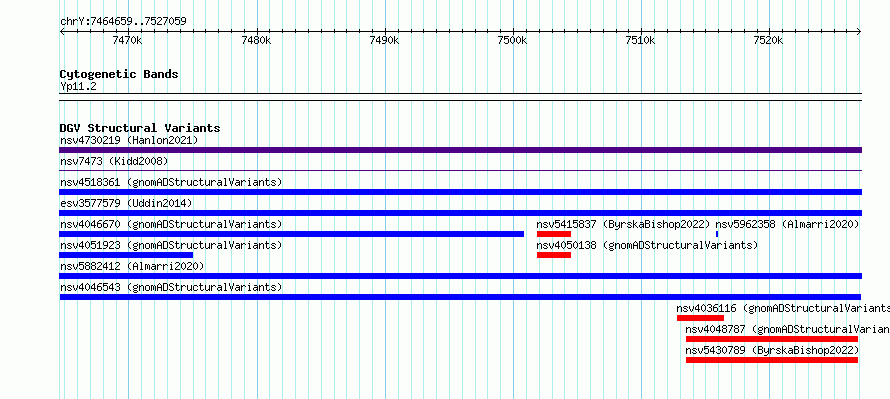Click the red nsv5430789 variant bar

[x=771, y=360]
